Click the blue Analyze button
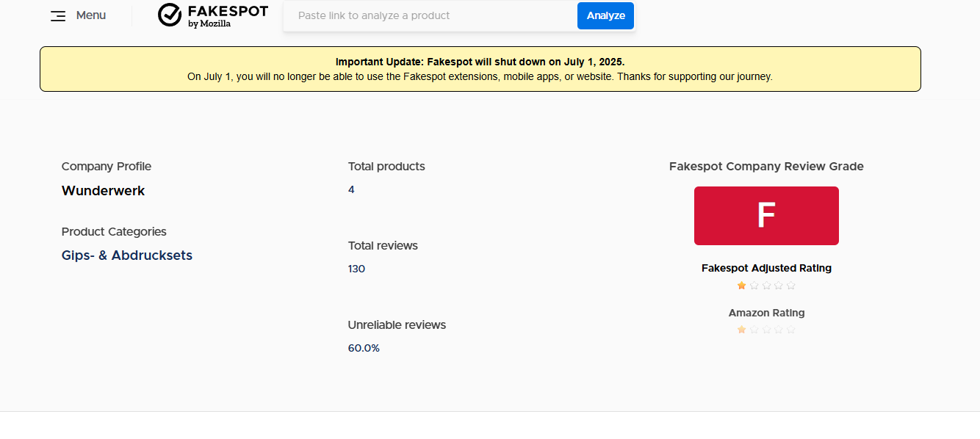Image resolution: width=980 pixels, height=439 pixels. [x=605, y=15]
